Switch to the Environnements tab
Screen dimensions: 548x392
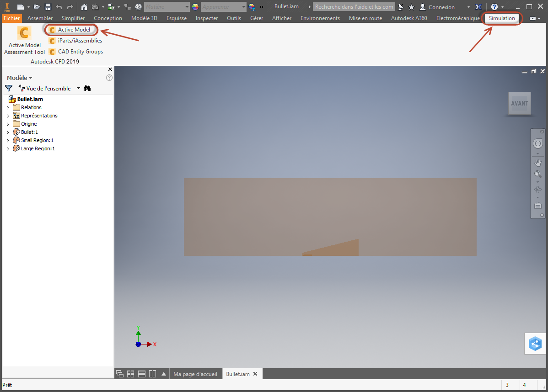point(320,18)
